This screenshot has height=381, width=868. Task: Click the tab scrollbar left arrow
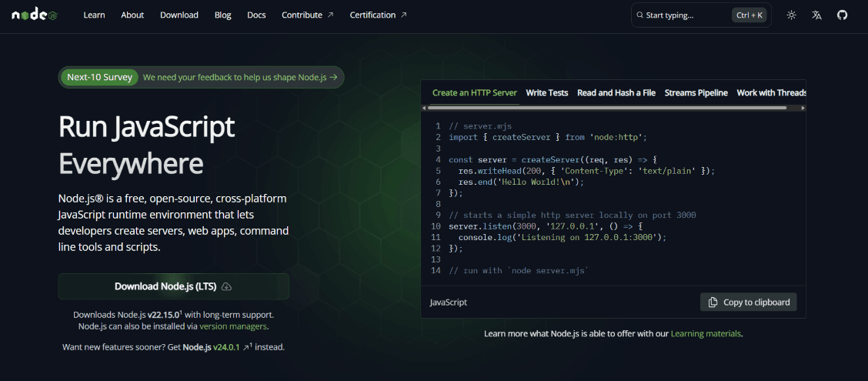click(424, 108)
